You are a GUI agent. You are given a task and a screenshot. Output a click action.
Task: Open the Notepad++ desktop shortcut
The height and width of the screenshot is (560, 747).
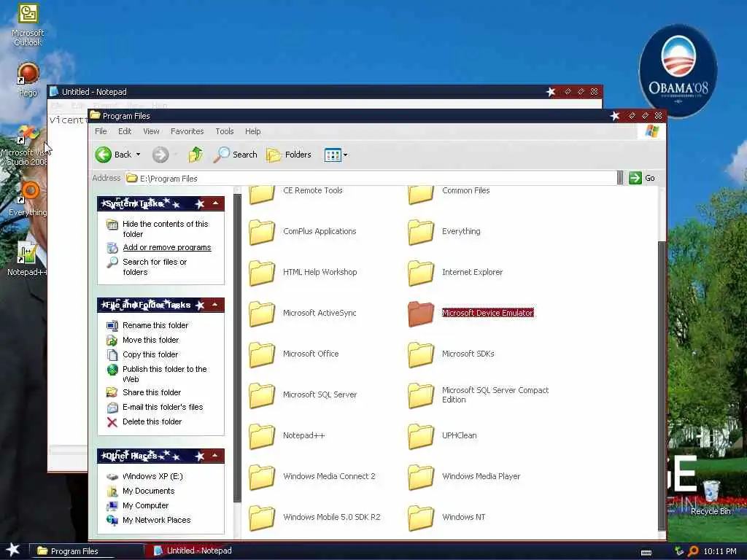tap(27, 259)
